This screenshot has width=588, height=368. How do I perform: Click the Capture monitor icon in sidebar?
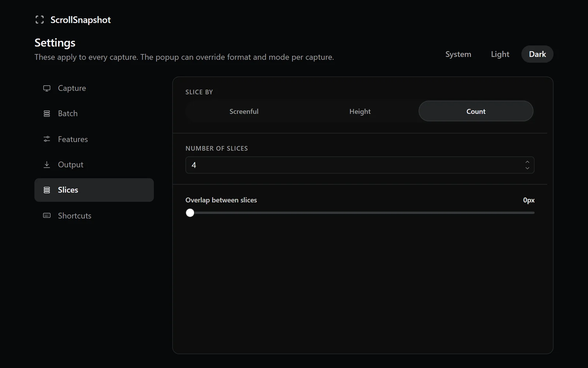pos(47,88)
